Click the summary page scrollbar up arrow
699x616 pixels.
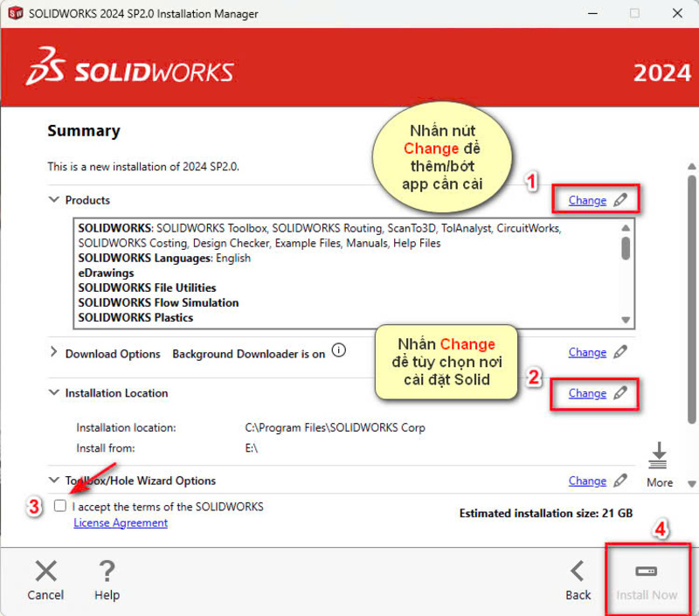691,166
